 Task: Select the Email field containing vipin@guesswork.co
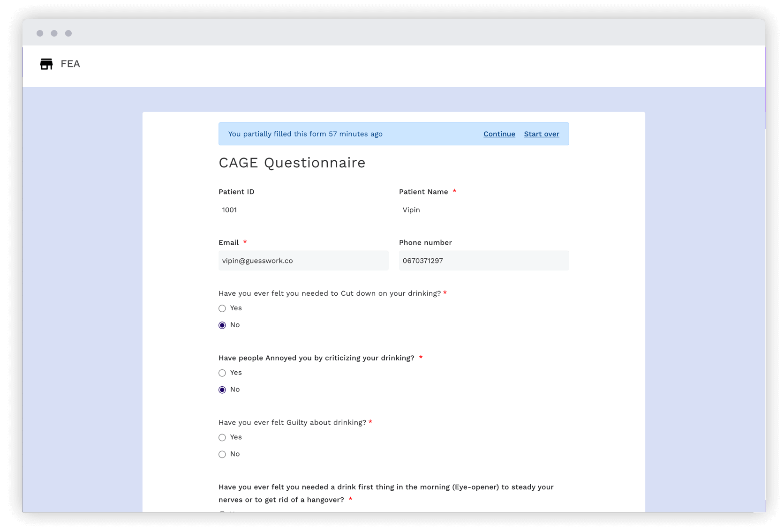tap(303, 261)
